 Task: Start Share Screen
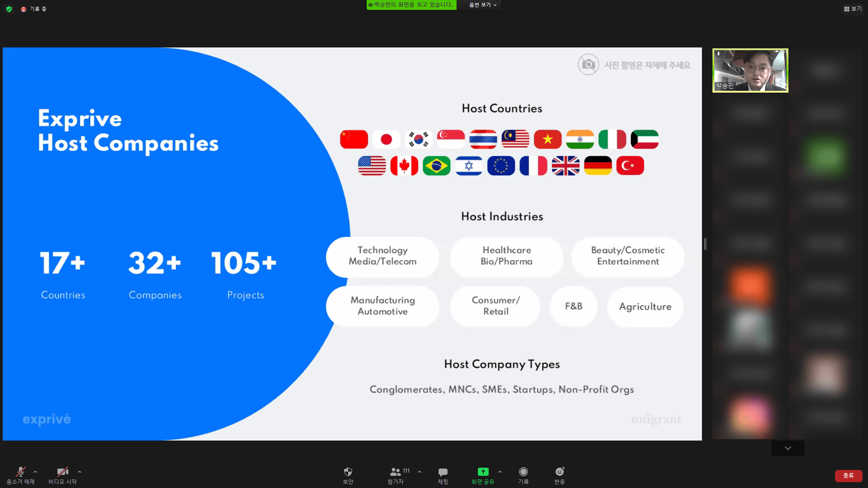point(483,475)
